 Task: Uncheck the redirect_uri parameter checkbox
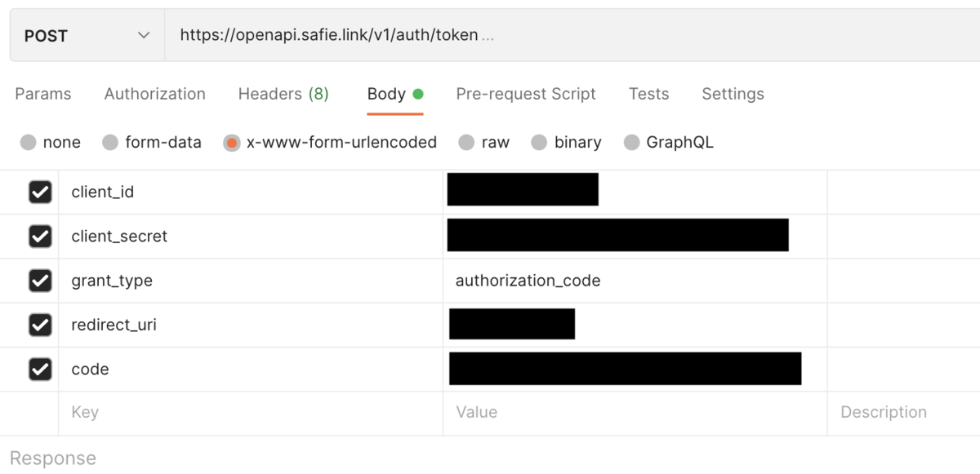point(40,325)
